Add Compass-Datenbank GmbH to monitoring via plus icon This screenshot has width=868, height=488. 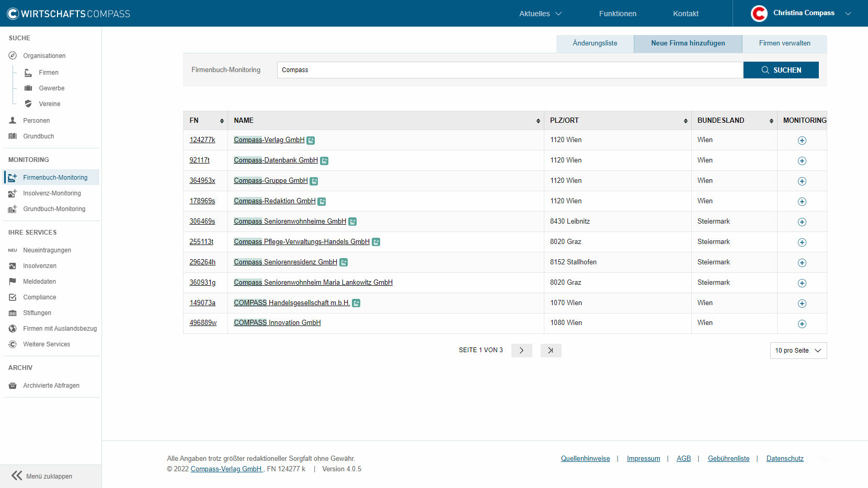(802, 161)
